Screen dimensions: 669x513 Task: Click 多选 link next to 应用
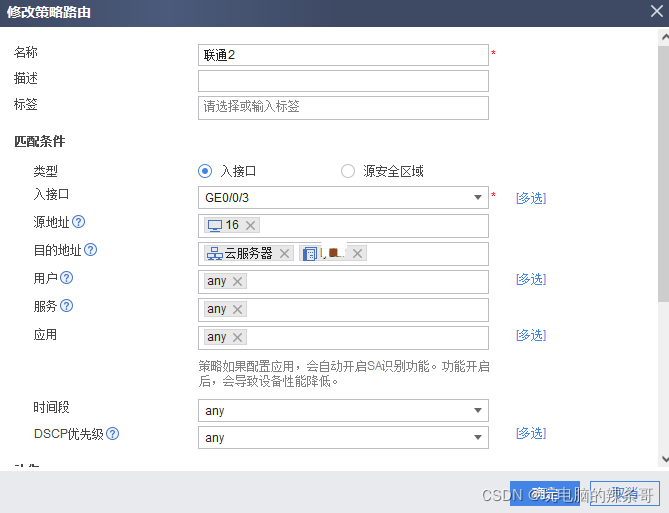531,335
